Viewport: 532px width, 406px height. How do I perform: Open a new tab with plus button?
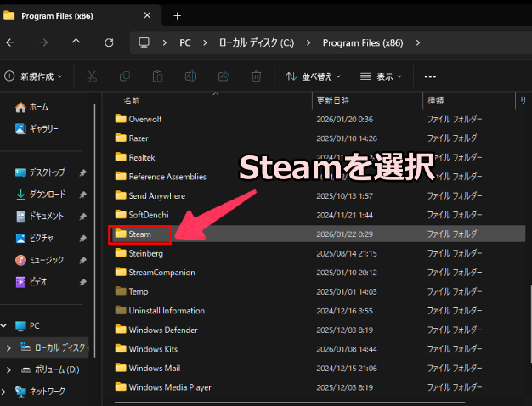[x=178, y=15]
